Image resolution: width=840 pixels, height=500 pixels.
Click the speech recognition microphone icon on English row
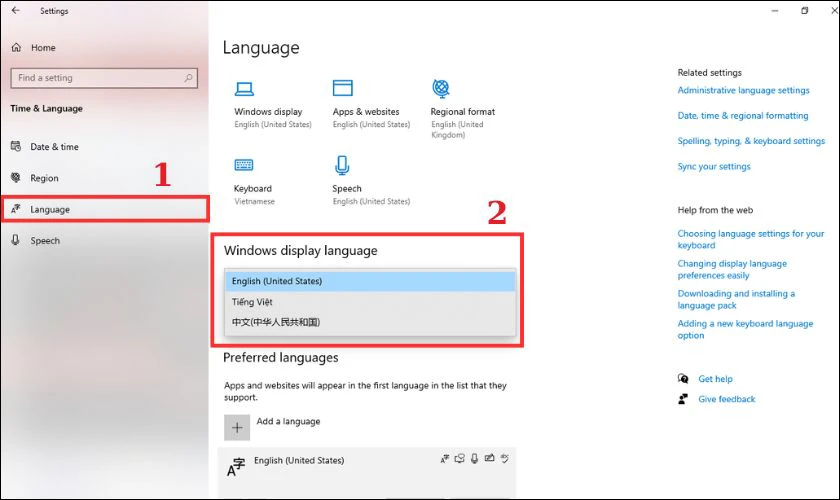pos(475,459)
